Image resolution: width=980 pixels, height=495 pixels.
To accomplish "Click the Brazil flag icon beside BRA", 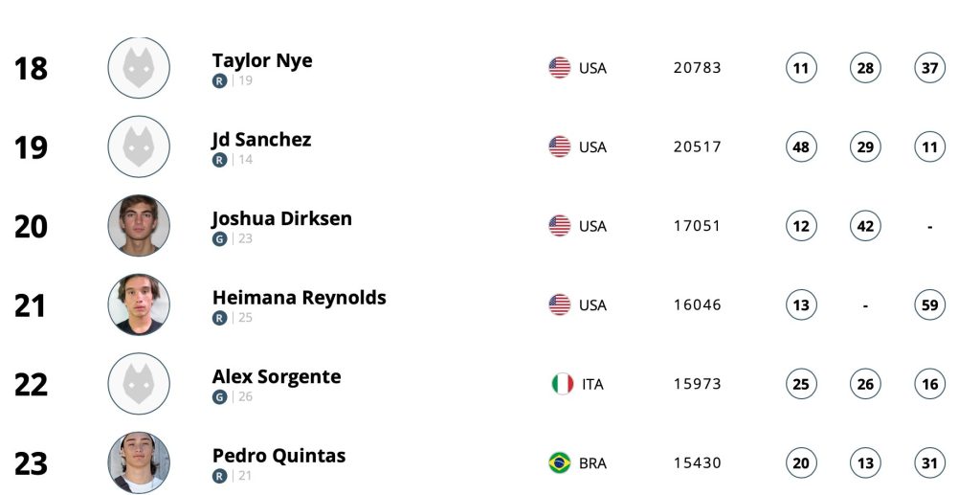I will [559, 463].
